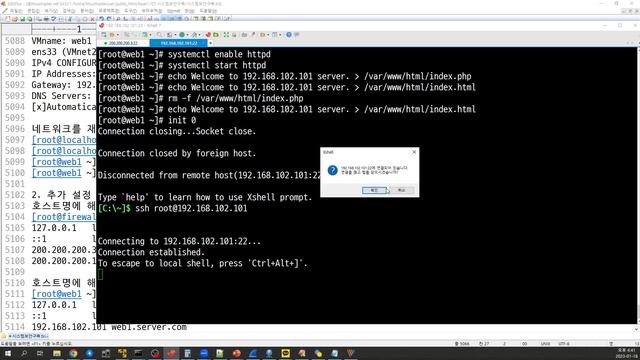Expand the dropdown arrow beside the green globe icon
The image size is (640, 360).
click(187, 35)
